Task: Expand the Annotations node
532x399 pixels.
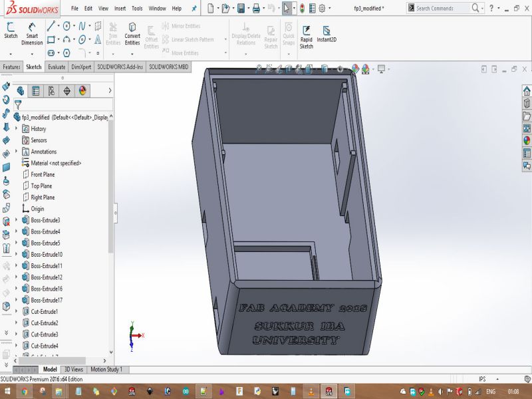Action: 16,152
